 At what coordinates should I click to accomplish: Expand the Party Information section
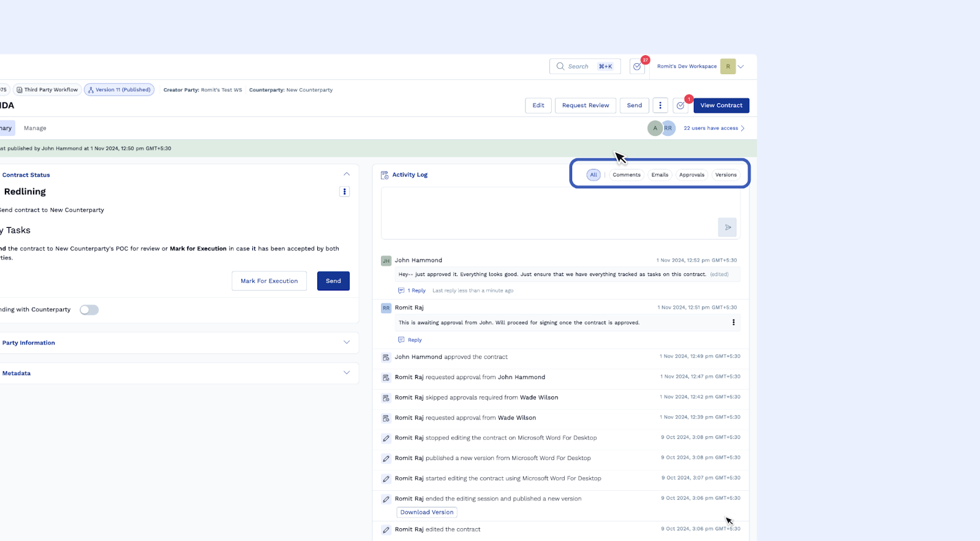point(347,342)
